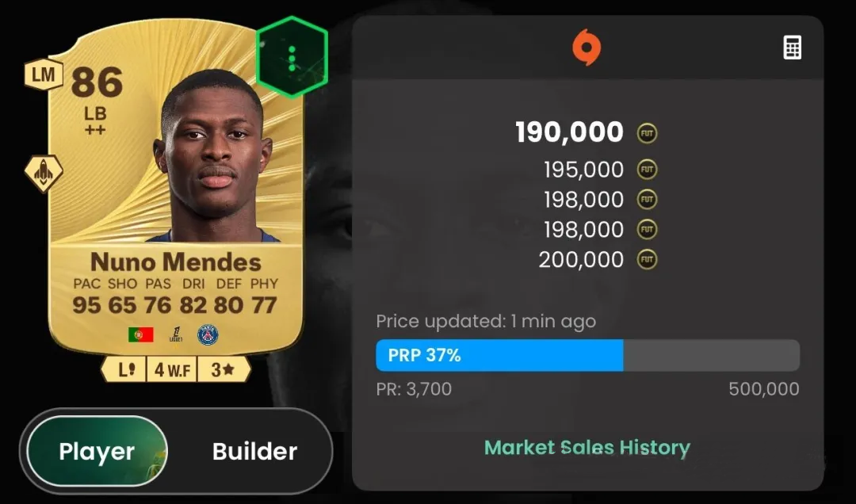Click the orange Origin platform icon
The height and width of the screenshot is (504, 856).
pyautogui.click(x=587, y=47)
